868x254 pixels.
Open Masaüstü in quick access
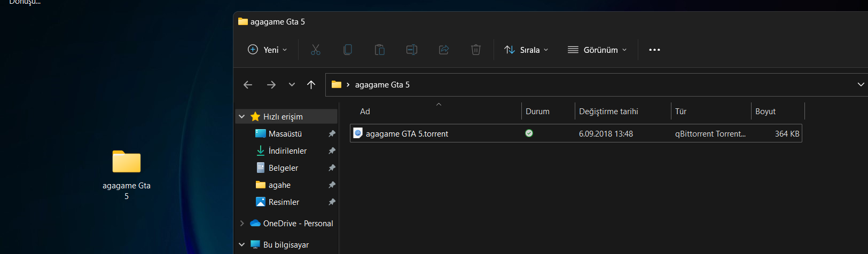click(x=285, y=133)
